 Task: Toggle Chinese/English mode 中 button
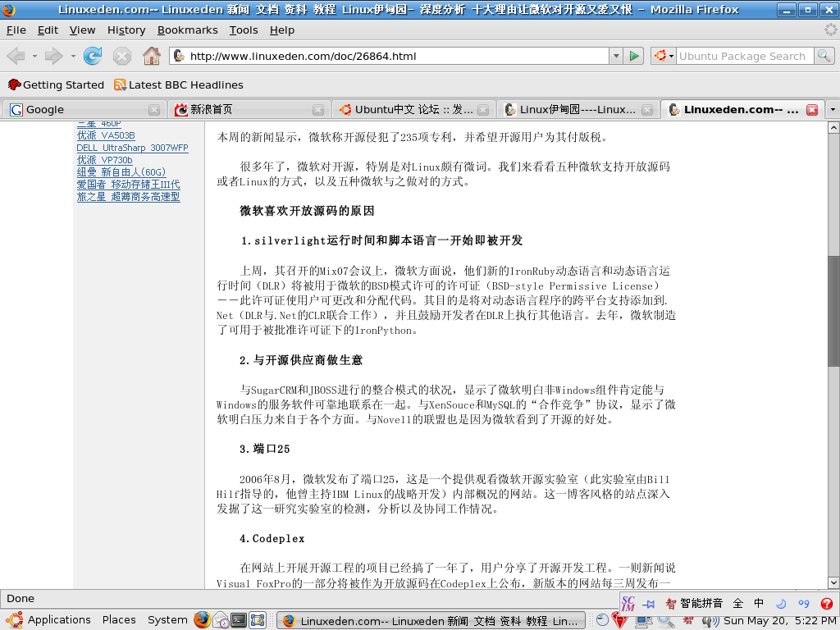(759, 604)
